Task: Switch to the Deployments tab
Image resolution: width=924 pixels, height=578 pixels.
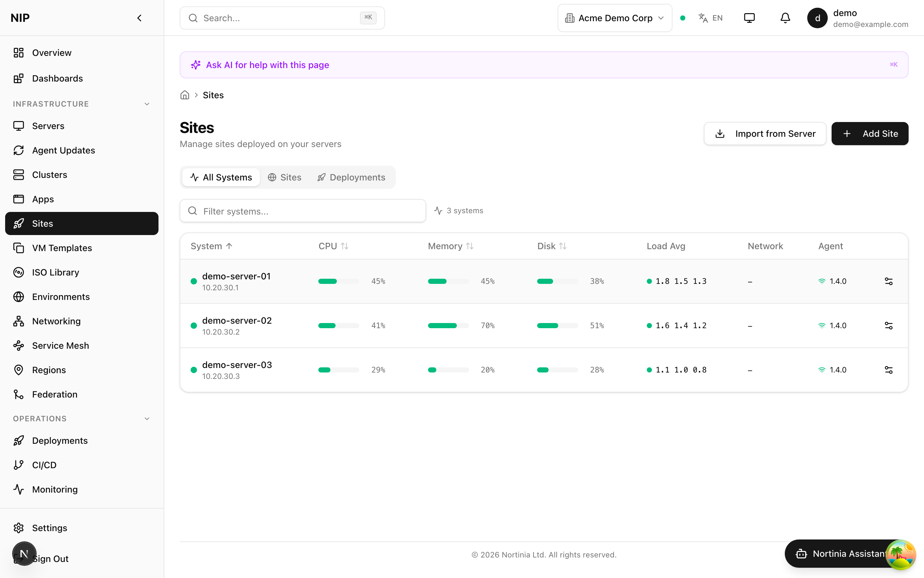Action: point(351,177)
